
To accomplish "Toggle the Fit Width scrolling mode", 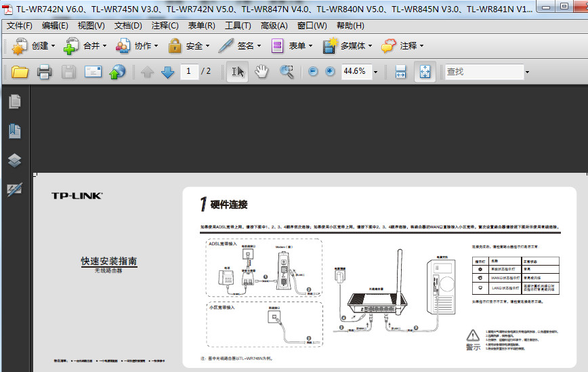I will (400, 71).
